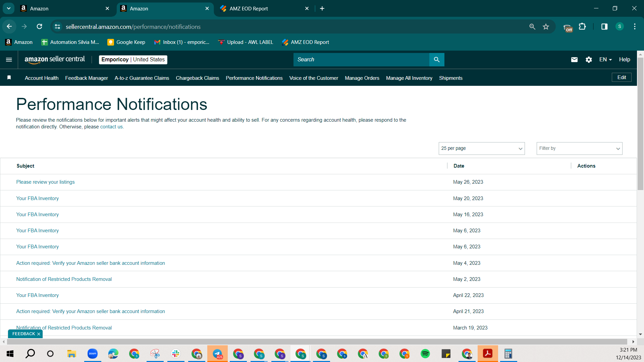Click the search magnifier button

coord(437,60)
